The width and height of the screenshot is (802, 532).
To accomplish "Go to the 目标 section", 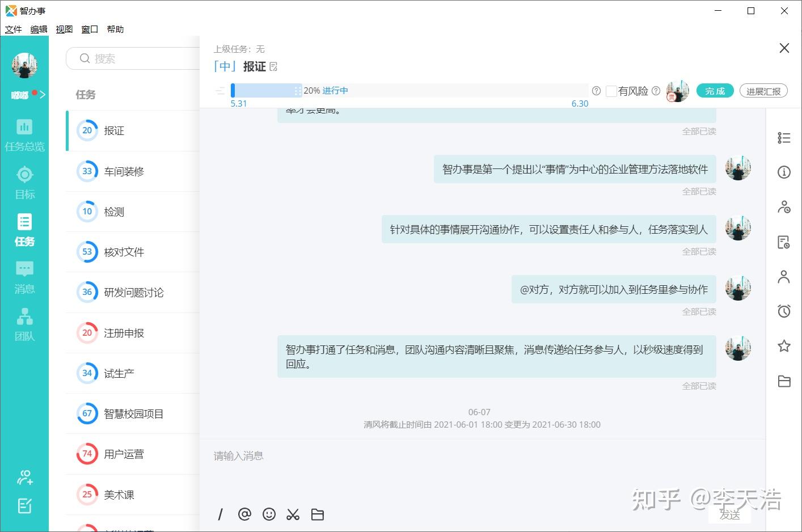I will click(x=24, y=183).
